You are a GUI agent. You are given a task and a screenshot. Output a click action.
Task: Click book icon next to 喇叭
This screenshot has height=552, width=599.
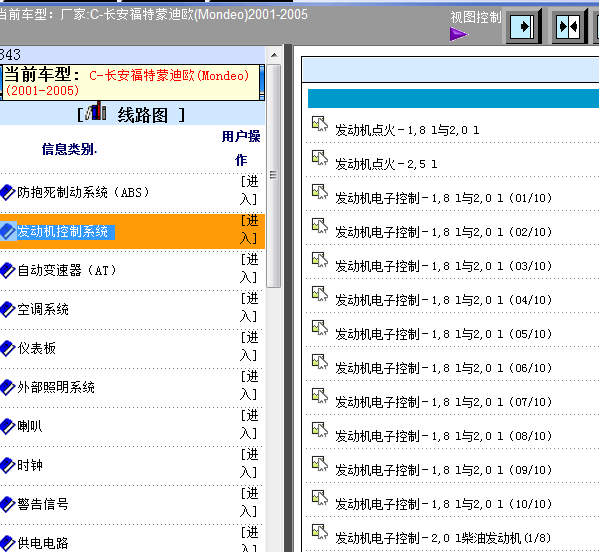click(x=7, y=426)
